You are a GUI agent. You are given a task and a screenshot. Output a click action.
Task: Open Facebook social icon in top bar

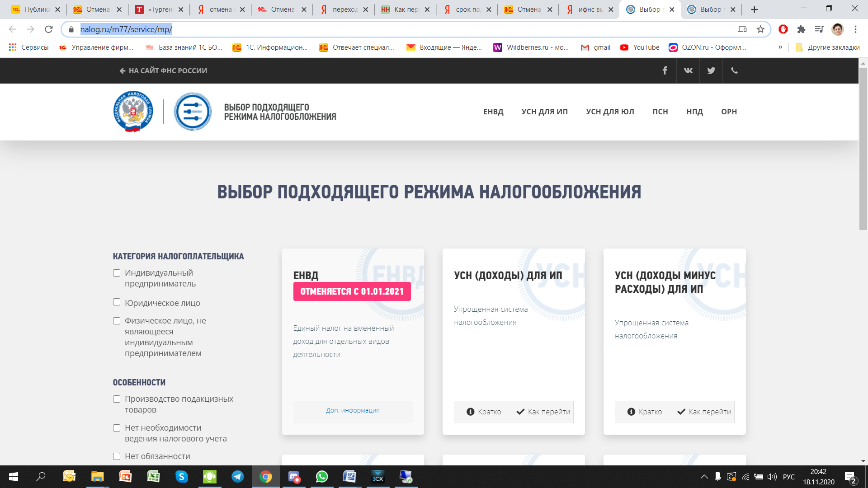(x=665, y=70)
